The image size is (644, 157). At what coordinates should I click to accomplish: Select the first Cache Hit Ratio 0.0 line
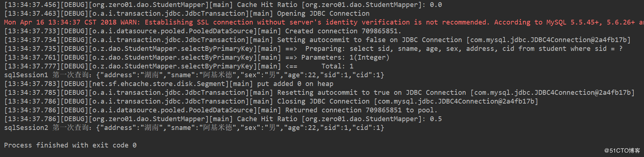click(223, 5)
